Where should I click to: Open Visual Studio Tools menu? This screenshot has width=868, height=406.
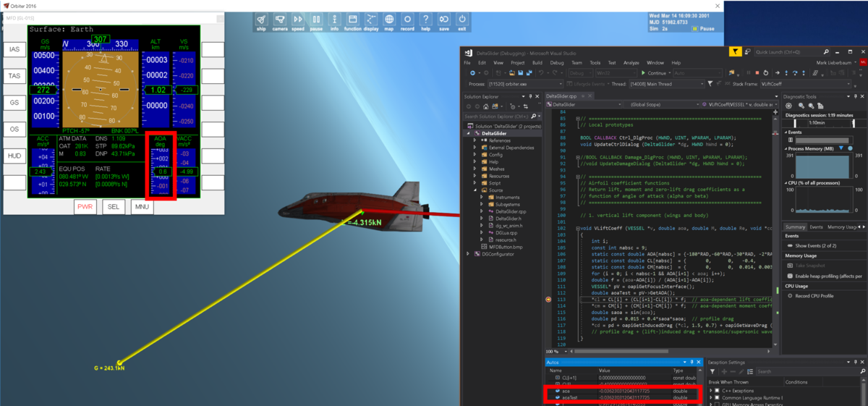(595, 63)
